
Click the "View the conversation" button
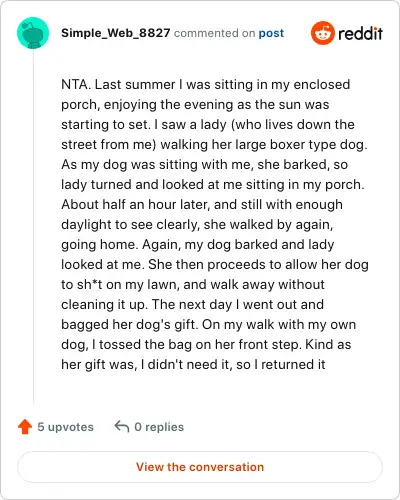click(200, 467)
